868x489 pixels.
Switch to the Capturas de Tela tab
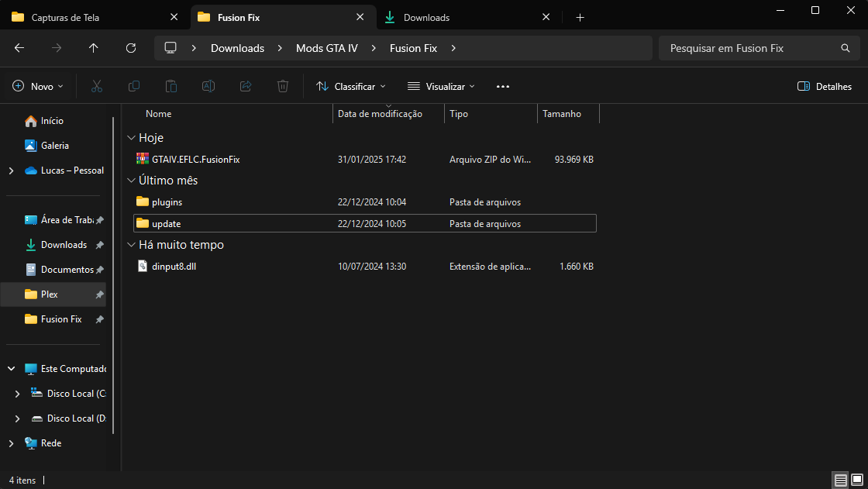pos(65,17)
